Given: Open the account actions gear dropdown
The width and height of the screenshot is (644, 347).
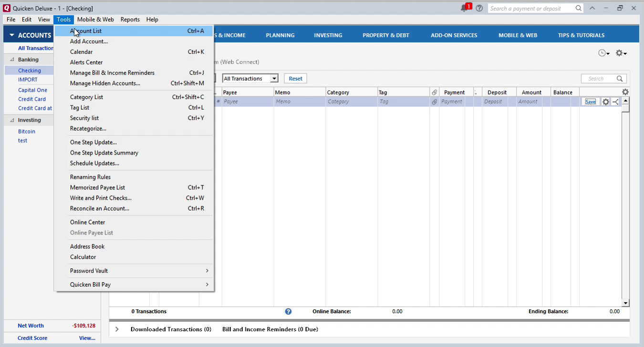Looking at the screenshot, I should click(x=621, y=53).
